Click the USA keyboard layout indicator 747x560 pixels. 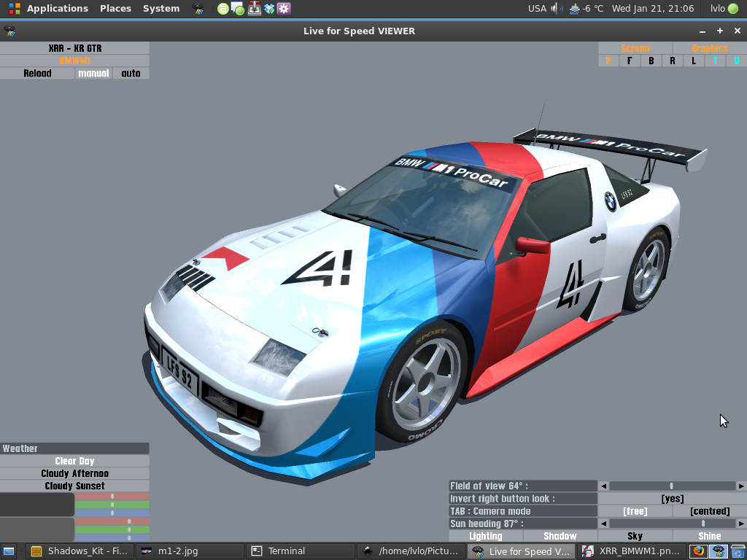pyautogui.click(x=537, y=9)
